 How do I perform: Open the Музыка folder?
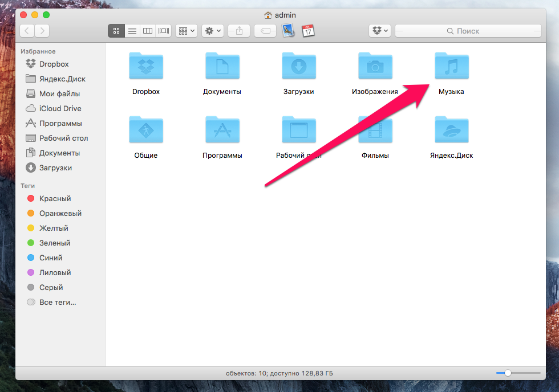[x=451, y=67]
